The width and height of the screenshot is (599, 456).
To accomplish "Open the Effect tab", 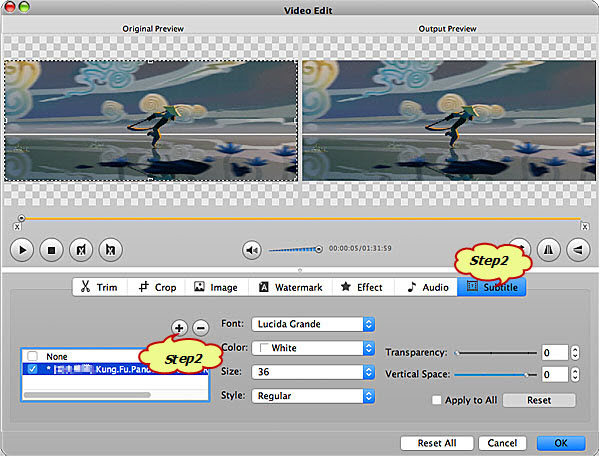I will click(363, 287).
